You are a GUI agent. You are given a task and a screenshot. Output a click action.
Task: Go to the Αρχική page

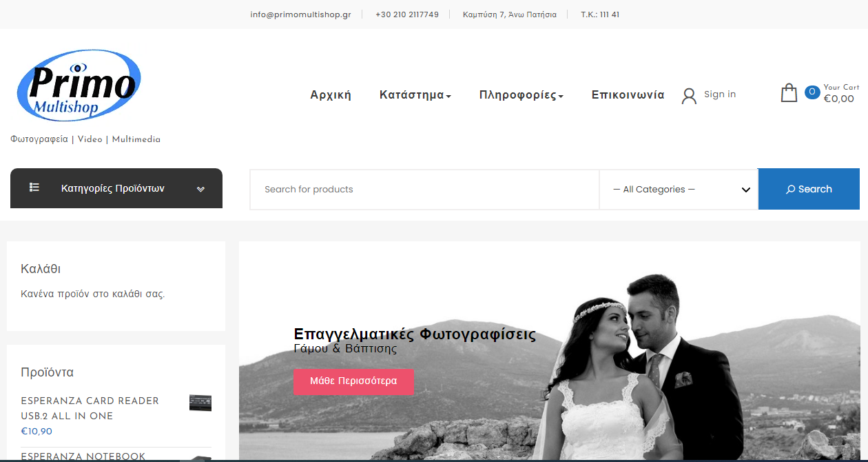331,95
